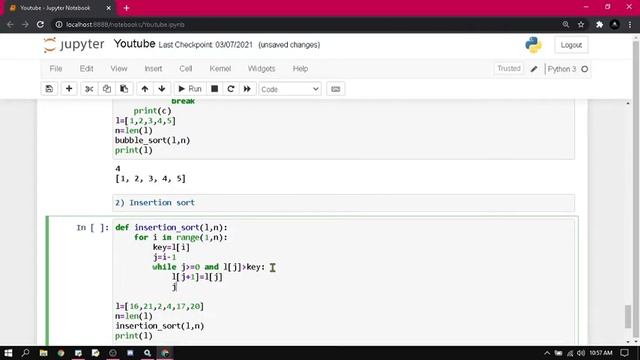This screenshot has height=360, width=640.
Task: Click the taskbar volume icon
Action: click(581, 353)
